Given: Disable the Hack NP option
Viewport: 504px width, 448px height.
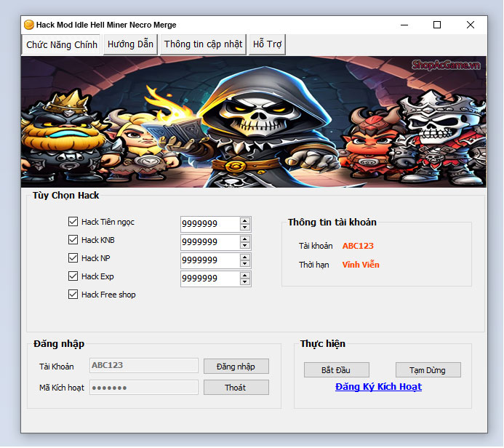Looking at the screenshot, I should point(73,258).
